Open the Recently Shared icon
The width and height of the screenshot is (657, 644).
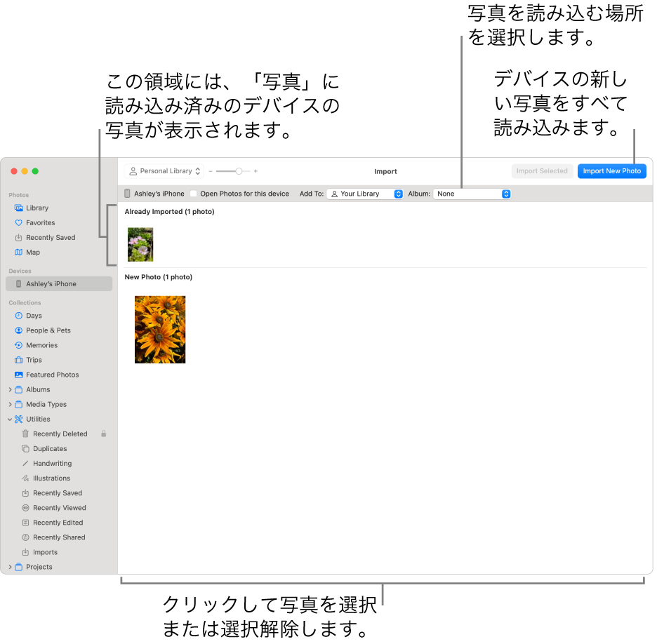click(25, 537)
